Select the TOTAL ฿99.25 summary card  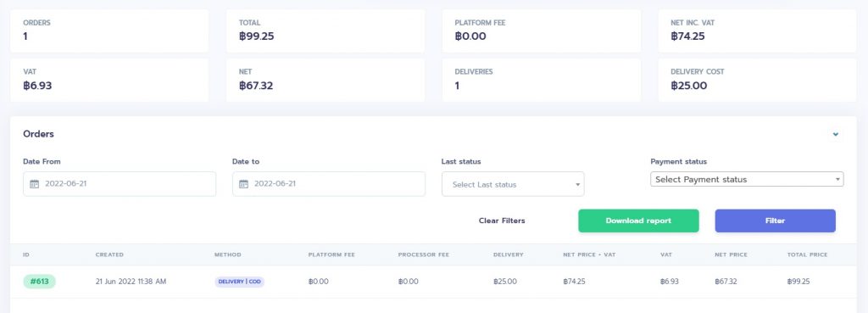tap(325, 31)
